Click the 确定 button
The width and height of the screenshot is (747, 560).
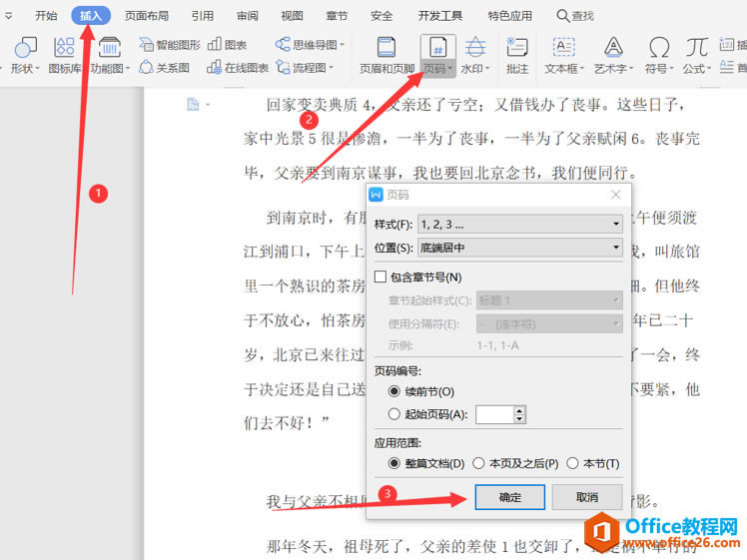[509, 497]
